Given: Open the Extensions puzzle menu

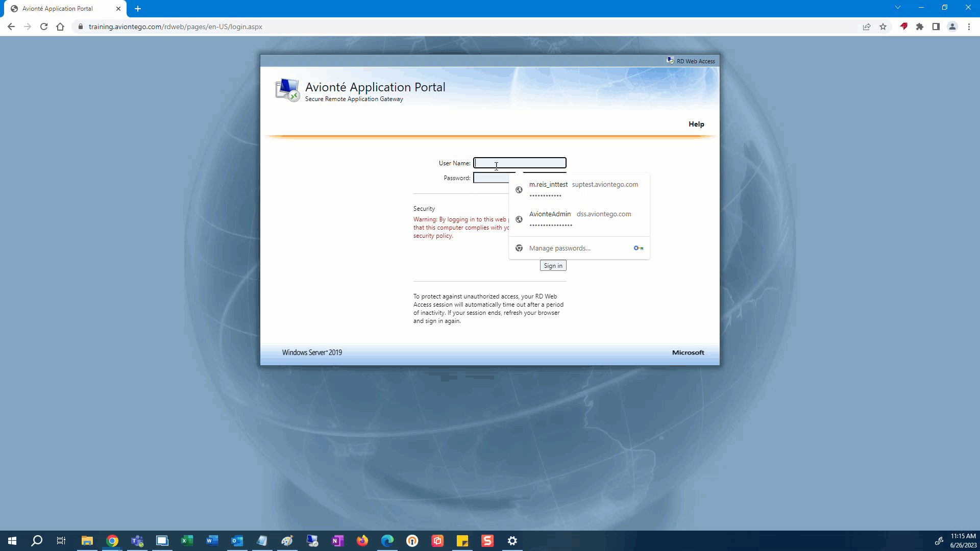Looking at the screenshot, I should pos(920,27).
